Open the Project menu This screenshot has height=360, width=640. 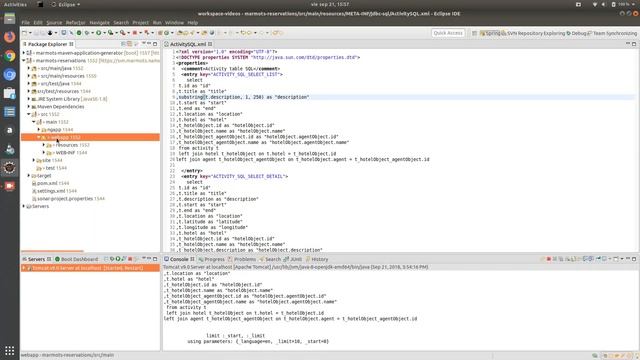[140, 23]
